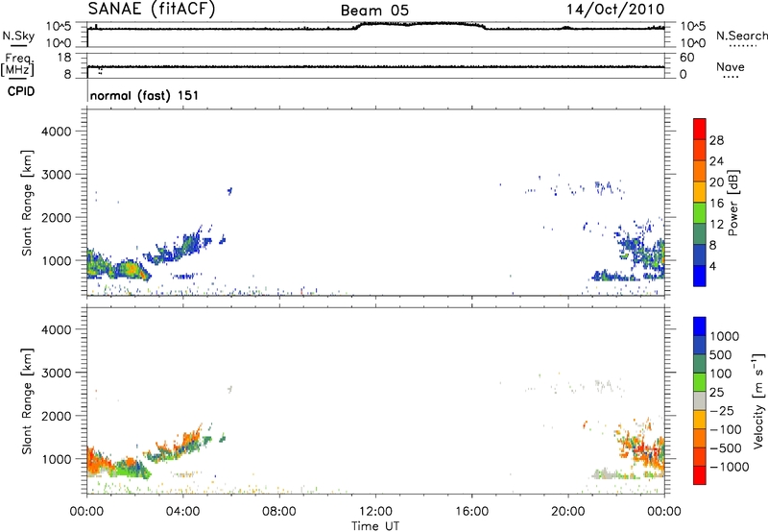Click the 08:00 time axis label
The height and width of the screenshot is (532, 768).
pyautogui.click(x=279, y=512)
